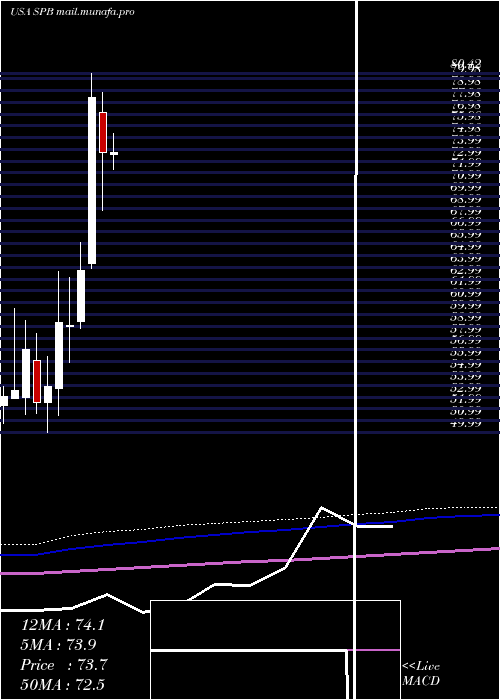The height and width of the screenshot is (700, 500).
Task: Click the "USA SPB mail.munafa.pro" chart title
Action: 72,12
